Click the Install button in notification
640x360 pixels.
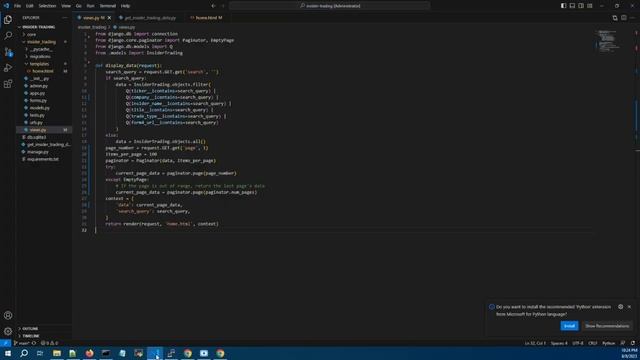pyautogui.click(x=569, y=326)
